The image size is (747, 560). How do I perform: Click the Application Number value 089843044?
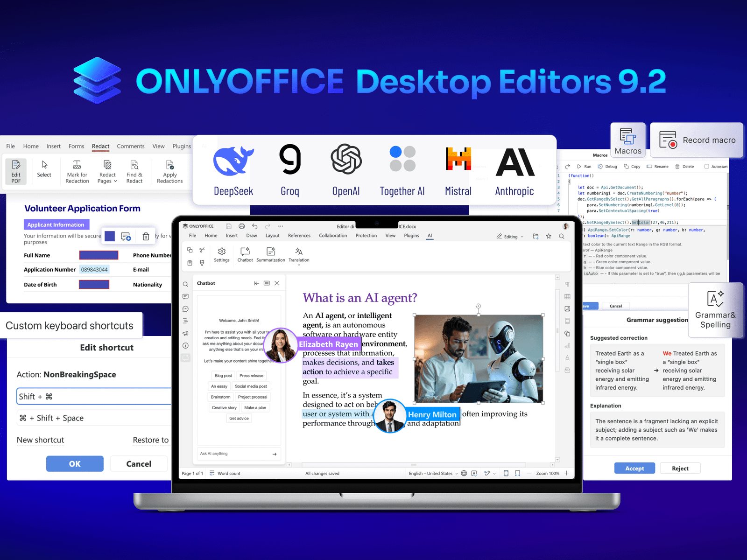click(94, 270)
